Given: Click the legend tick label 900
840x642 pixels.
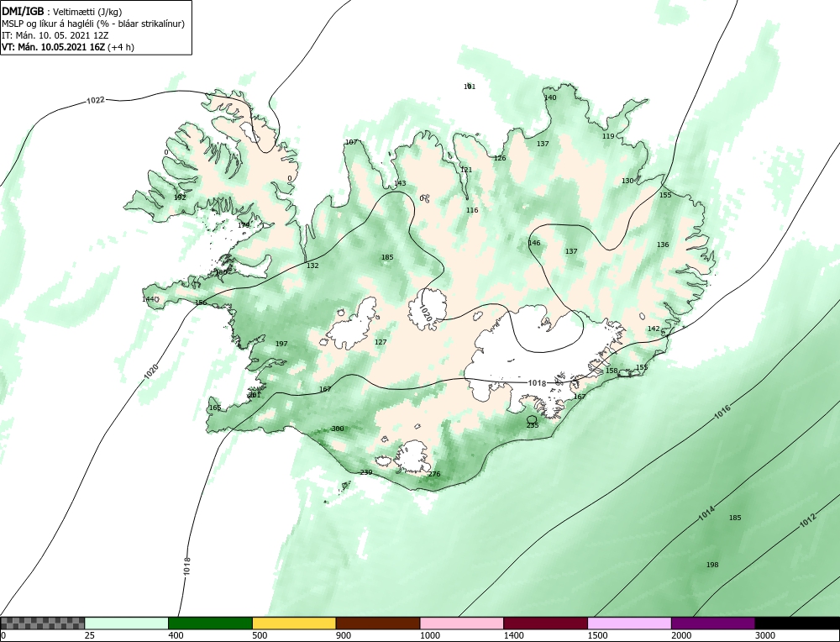Looking at the screenshot, I should pos(344,636).
